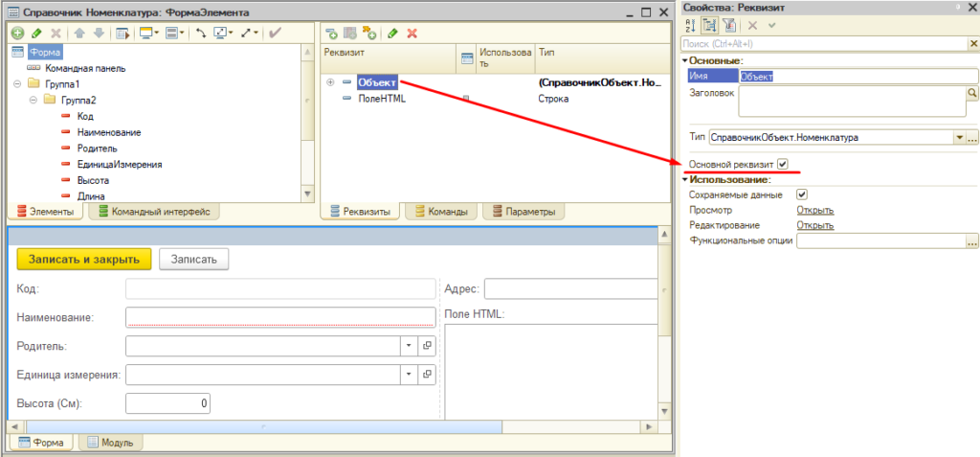Open the Родитель field dropdown arrow

(409, 346)
